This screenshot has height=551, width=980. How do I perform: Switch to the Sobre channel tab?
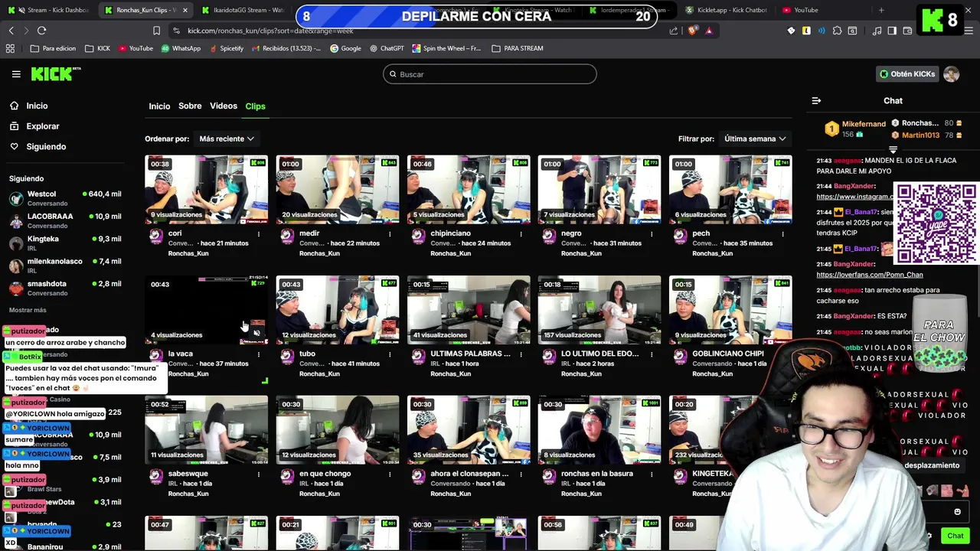click(x=190, y=106)
